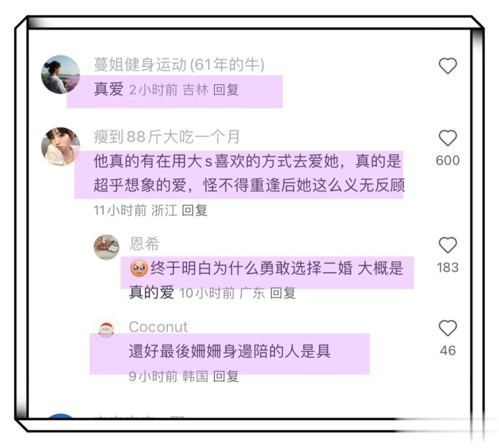The height and width of the screenshot is (448, 499).
Task: Reply to 恩希's comment from 广东
Action: (x=283, y=293)
